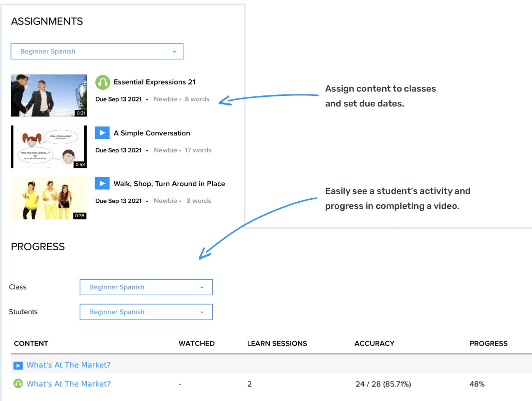Screen dimensions: 532x401
Task: Click the green headphones icon beside Essential Expressions 21
Action: (x=102, y=82)
